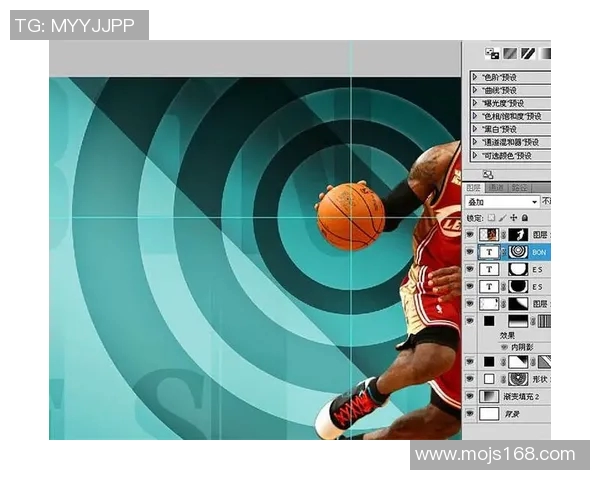
Task: Click white fill swatch of 形状 layer
Action: tap(489, 379)
